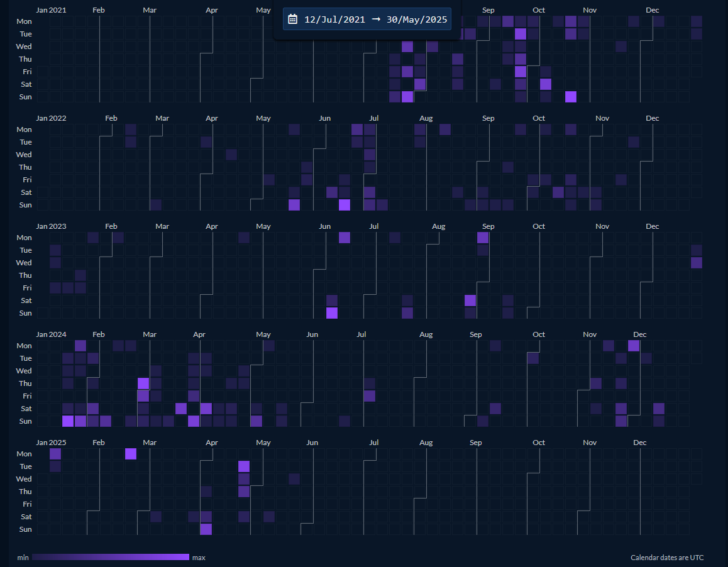
Task: Click the Dec month label of 2023 row
Action: pos(653,226)
